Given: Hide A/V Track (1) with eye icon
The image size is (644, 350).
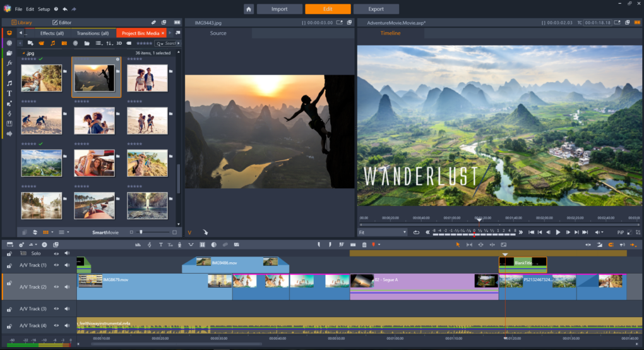Looking at the screenshot, I should tap(56, 265).
